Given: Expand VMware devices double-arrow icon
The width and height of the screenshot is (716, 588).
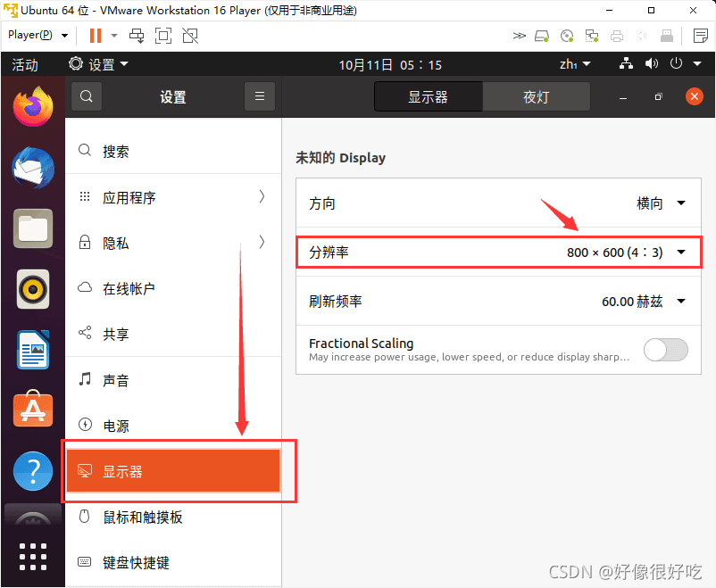Looking at the screenshot, I should (520, 36).
